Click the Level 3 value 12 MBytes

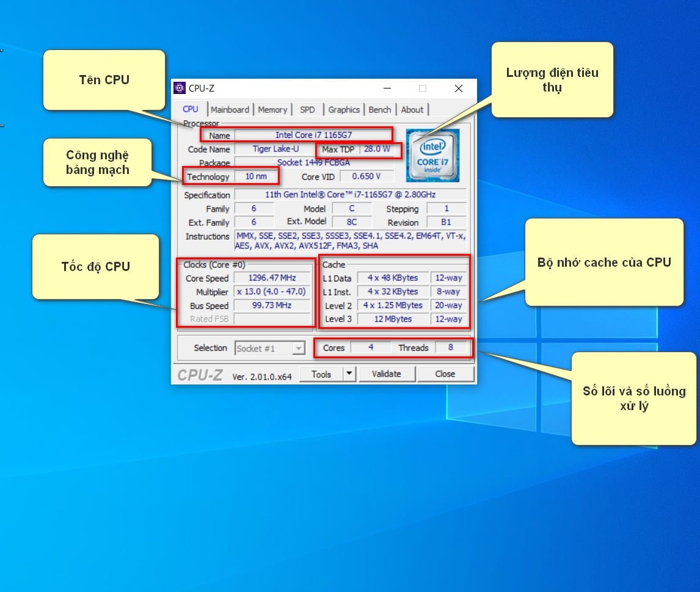click(x=393, y=319)
